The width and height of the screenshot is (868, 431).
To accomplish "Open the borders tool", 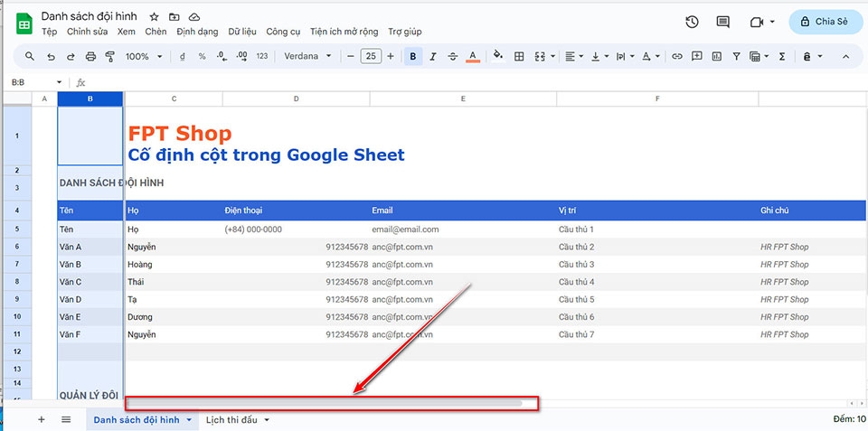I will pos(519,56).
